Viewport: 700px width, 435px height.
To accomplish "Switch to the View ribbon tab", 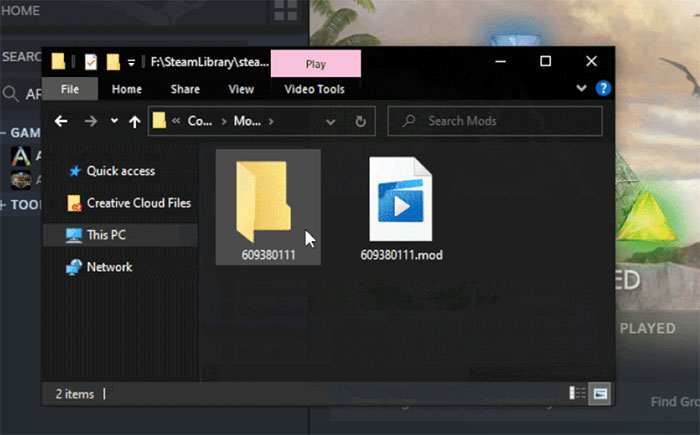I will (241, 89).
